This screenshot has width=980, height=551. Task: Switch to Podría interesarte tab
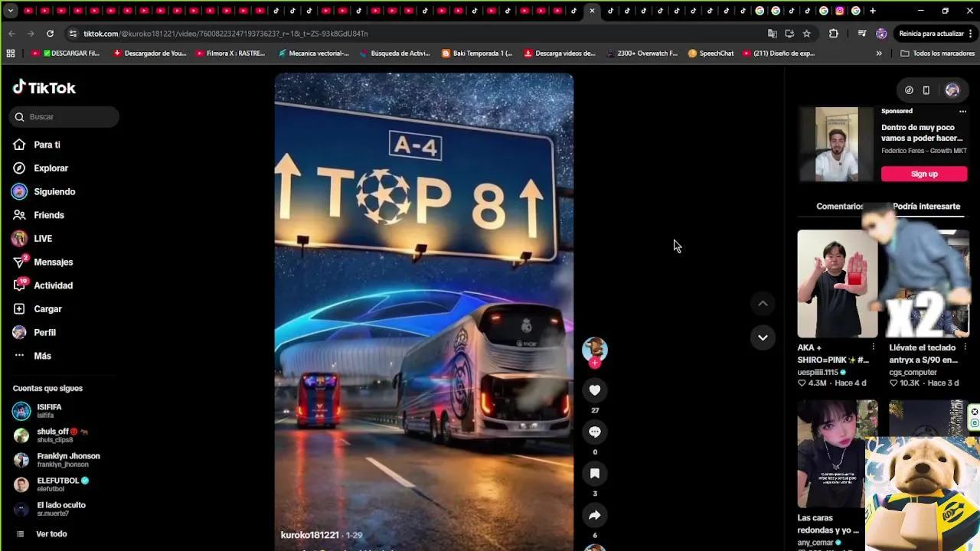[x=926, y=207]
